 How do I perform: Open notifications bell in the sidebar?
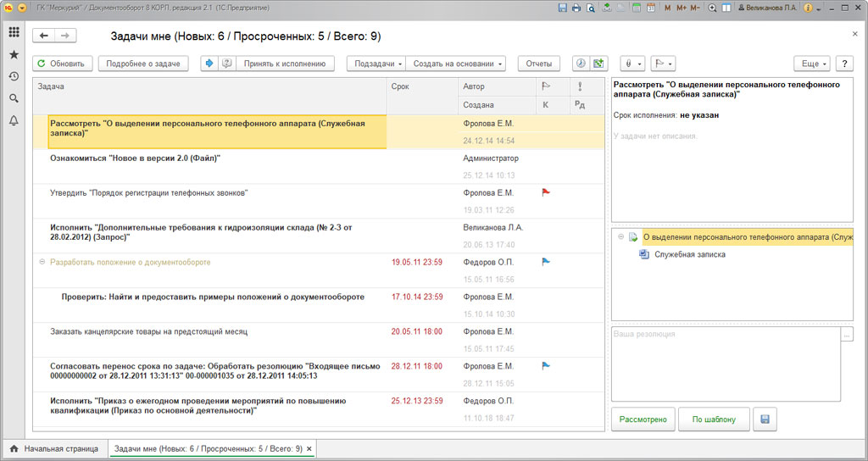click(14, 121)
